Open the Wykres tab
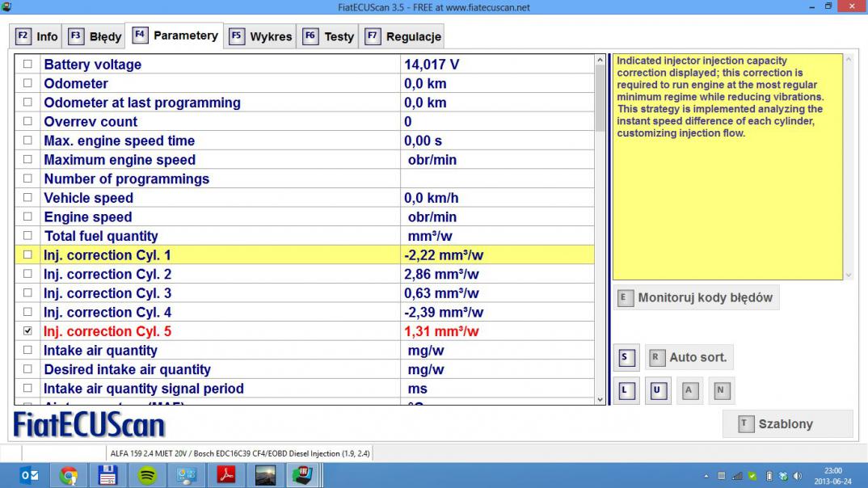The height and width of the screenshot is (488, 868). [260, 36]
